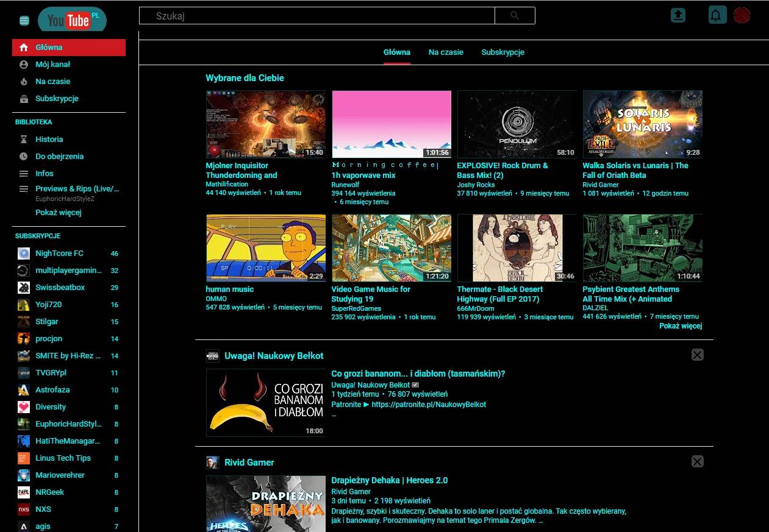Open the vaporwave mix thumbnail
This screenshot has height=532, width=769.
click(x=392, y=124)
